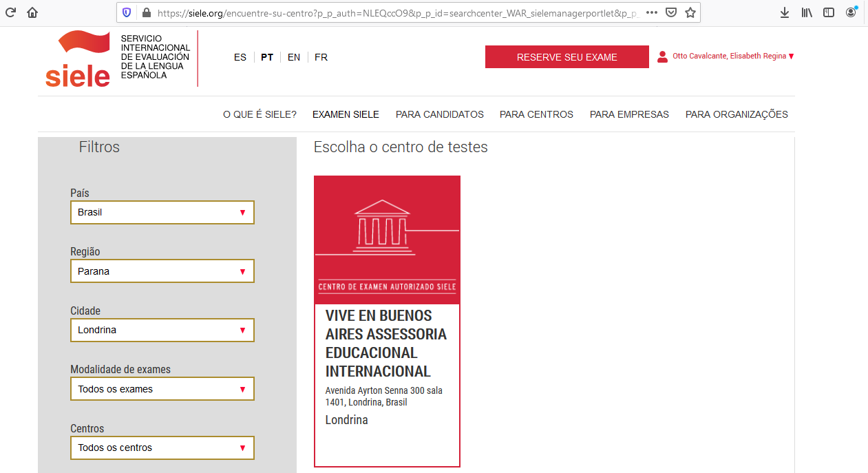Open the Cidade dropdown showing Londrina
The width and height of the screenshot is (868, 473).
[x=162, y=330]
